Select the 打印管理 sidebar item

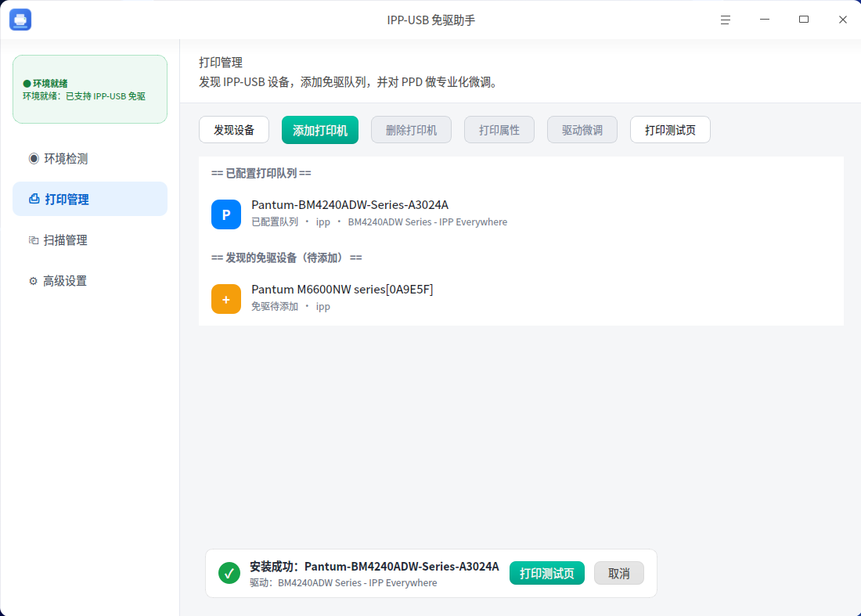(x=90, y=199)
